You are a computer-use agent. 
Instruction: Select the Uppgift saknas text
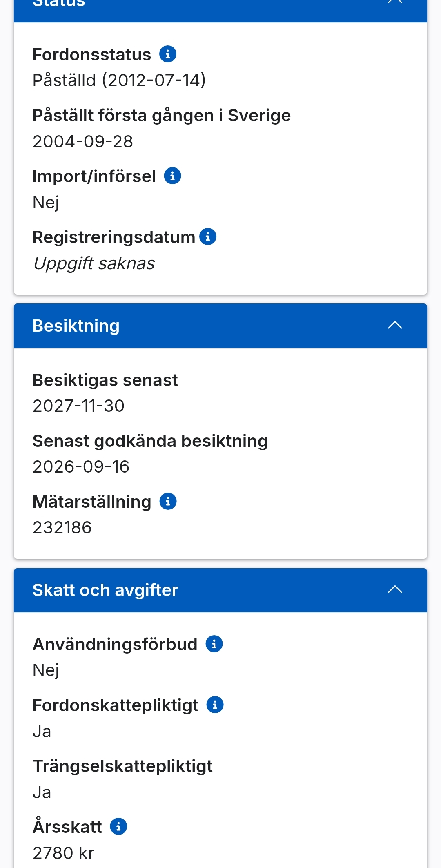pyautogui.click(x=94, y=263)
